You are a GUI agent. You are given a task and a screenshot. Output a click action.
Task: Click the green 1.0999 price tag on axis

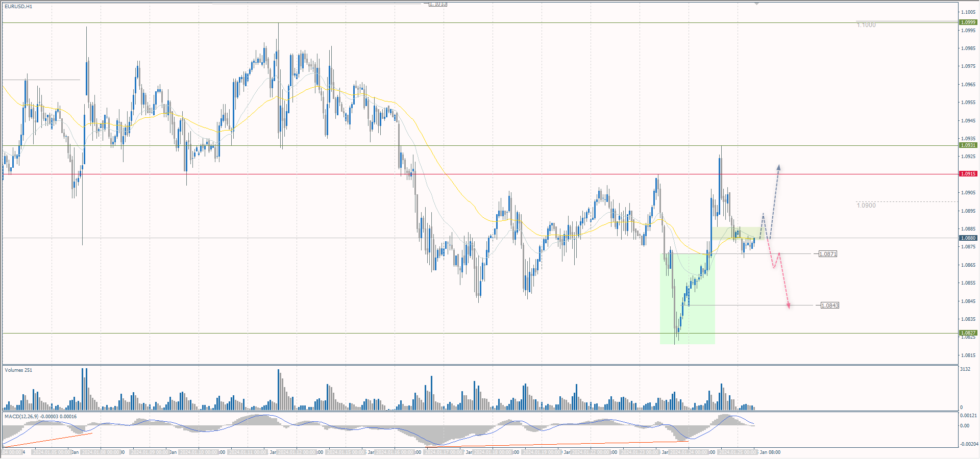click(x=968, y=22)
